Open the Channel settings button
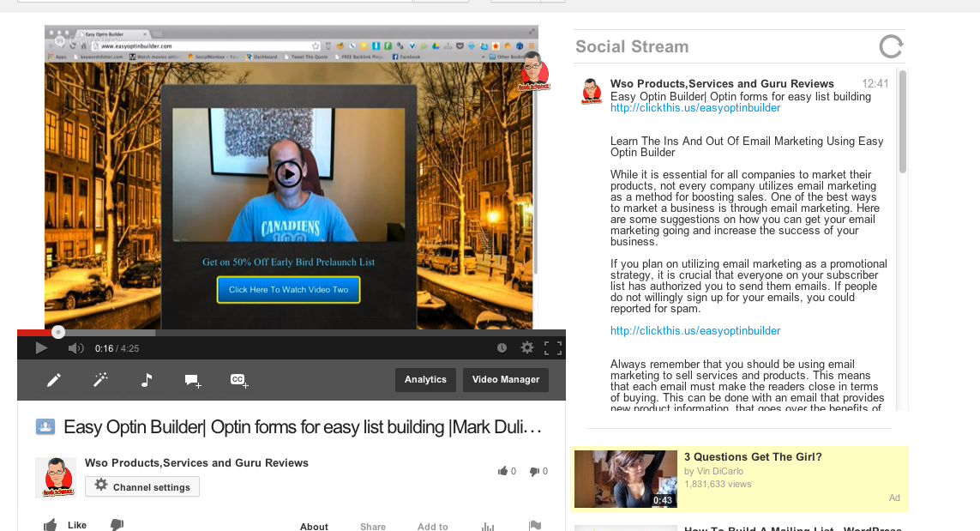The width and height of the screenshot is (980, 531). 142,486
